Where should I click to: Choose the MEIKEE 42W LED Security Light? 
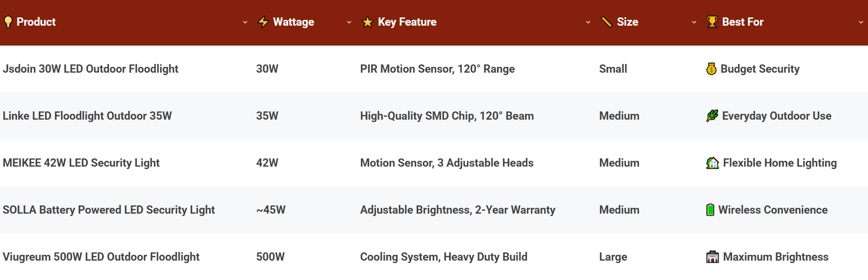coord(81,163)
